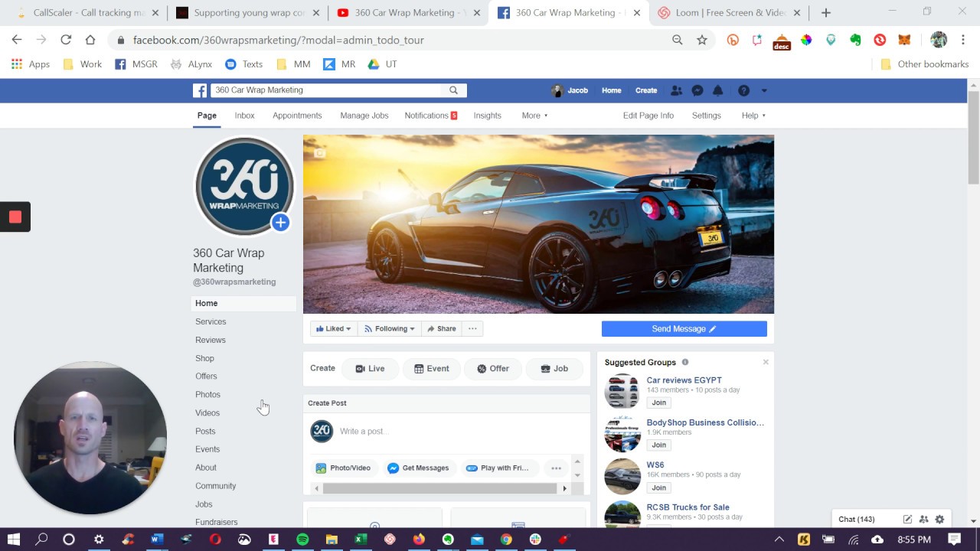Click new message compose icon in Chat bar
Viewport: 980px width, 551px height.
[907, 520]
